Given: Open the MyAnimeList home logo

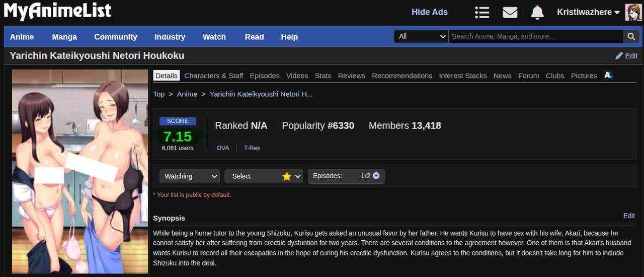Looking at the screenshot, I should pos(58,12).
